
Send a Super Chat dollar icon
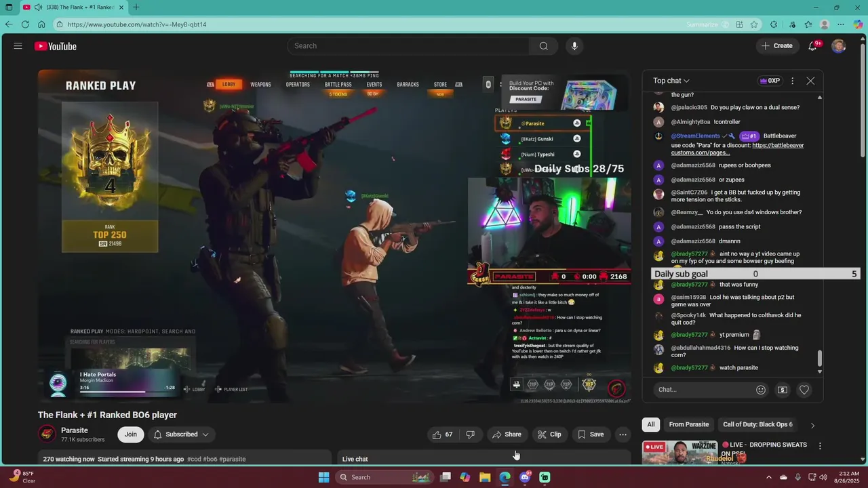pos(783,390)
